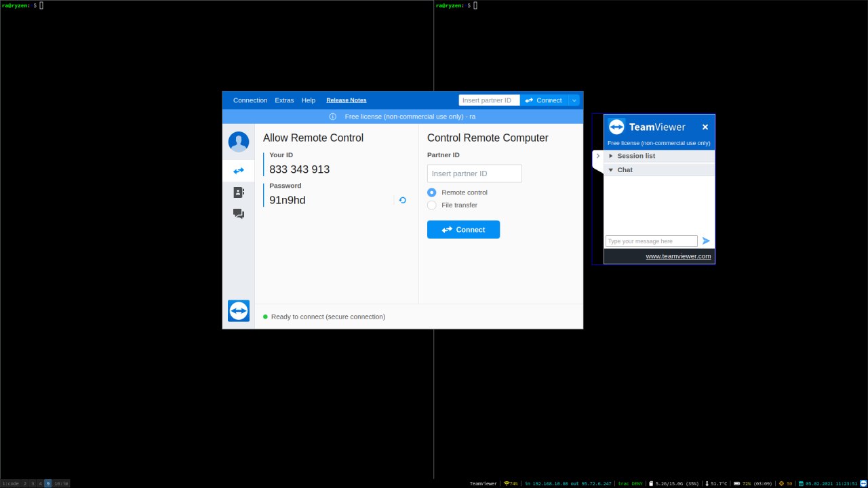The width and height of the screenshot is (868, 488).
Task: Switch to workspace 10:im
Action: [61, 483]
